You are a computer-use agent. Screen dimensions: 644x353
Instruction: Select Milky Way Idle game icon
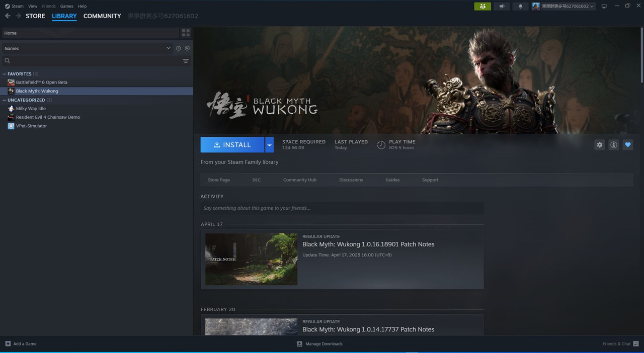point(11,109)
